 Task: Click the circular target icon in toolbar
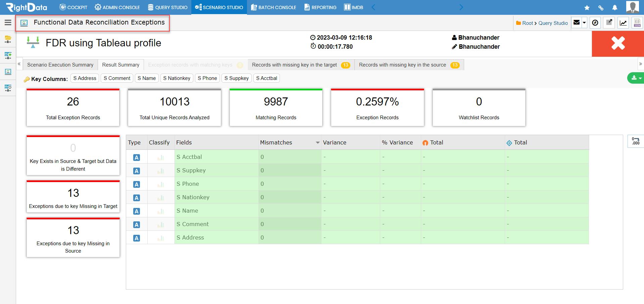[595, 23]
